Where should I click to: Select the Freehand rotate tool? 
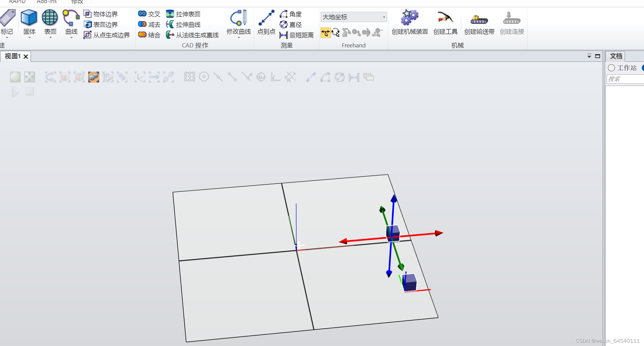point(336,33)
